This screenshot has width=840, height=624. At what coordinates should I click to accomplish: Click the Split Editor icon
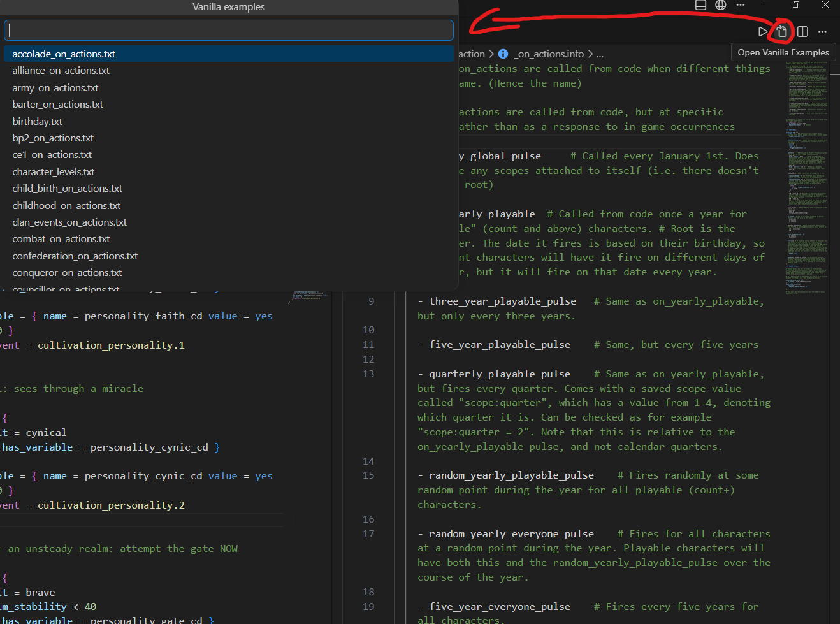pos(802,31)
